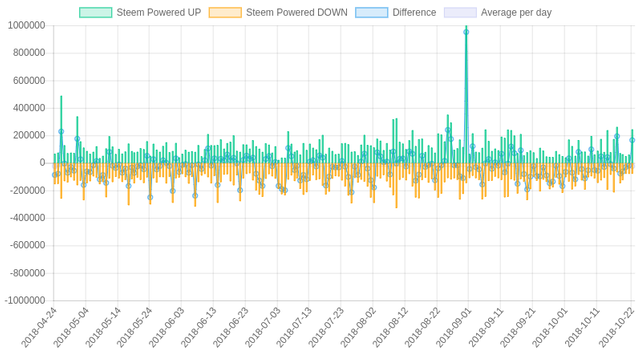The width and height of the screenshot is (640, 361).
Task: Toggle the Steem Powered DOWN legend swatch
Action: 225,13
